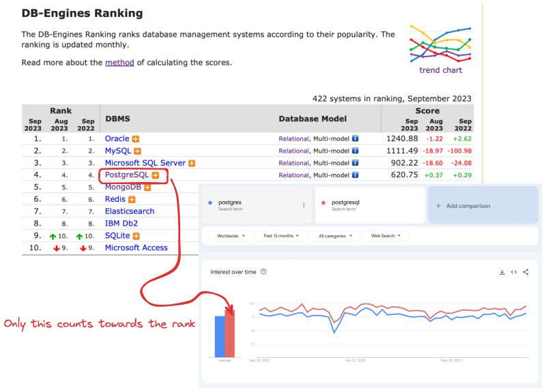546x392 pixels.
Task: Open the Worldwide region dropdown
Action: (x=231, y=236)
